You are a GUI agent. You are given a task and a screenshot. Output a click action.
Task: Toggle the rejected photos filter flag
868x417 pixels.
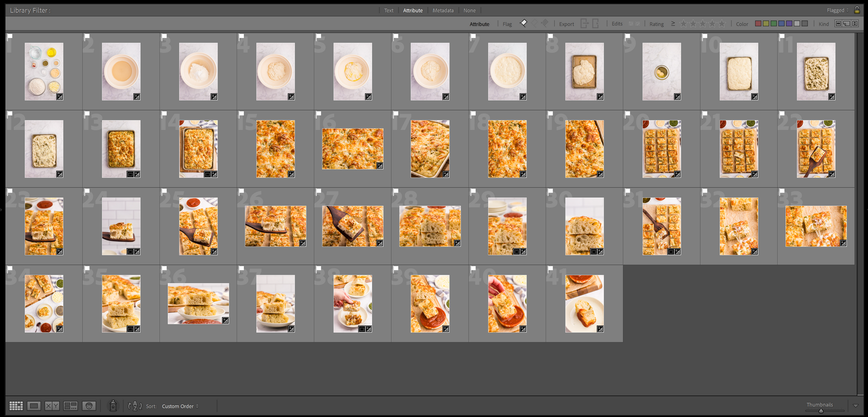[545, 23]
